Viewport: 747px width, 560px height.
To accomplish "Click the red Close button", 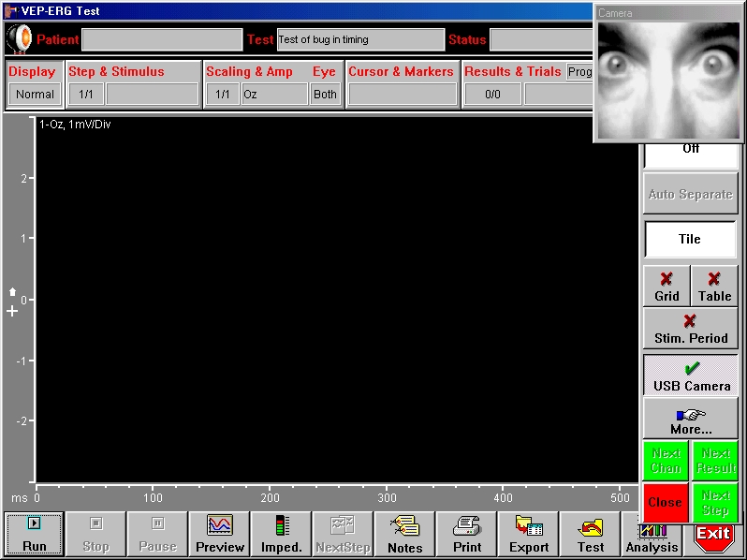I will [x=666, y=502].
